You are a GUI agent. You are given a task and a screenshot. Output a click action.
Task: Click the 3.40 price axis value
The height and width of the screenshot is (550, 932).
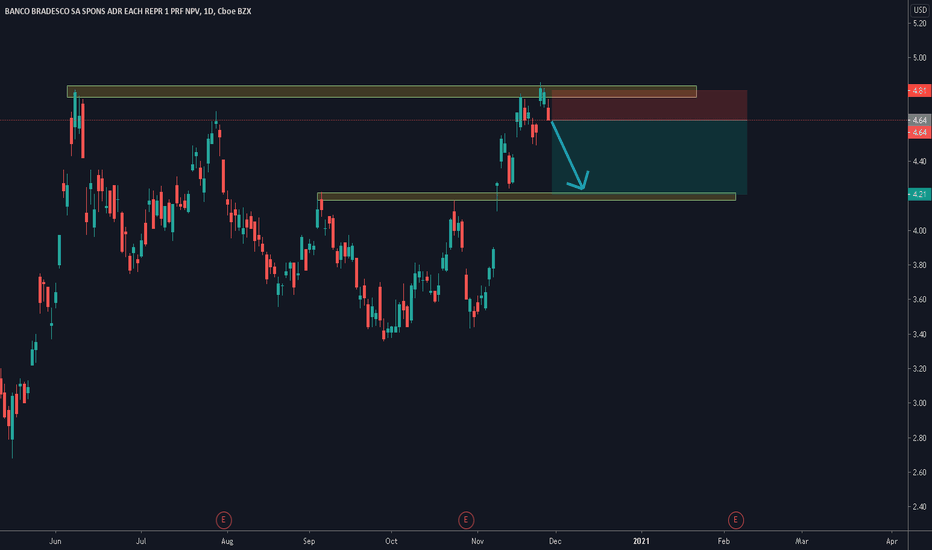pos(920,334)
